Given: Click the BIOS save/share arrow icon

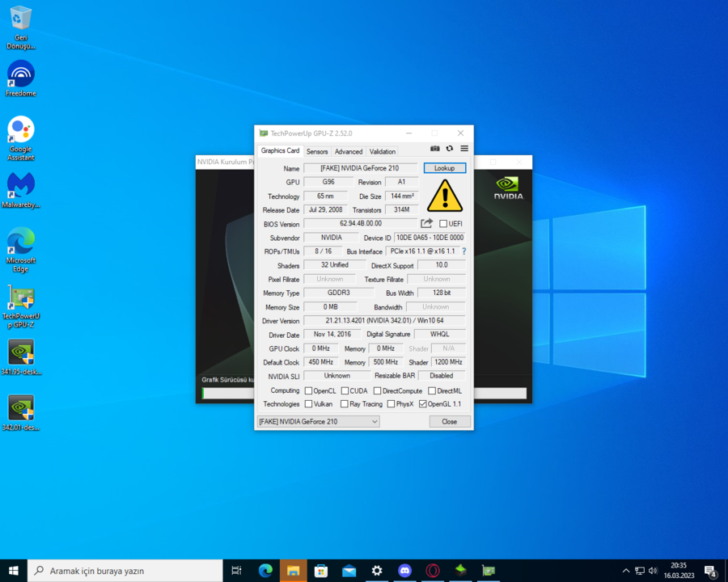Looking at the screenshot, I should click(x=426, y=224).
